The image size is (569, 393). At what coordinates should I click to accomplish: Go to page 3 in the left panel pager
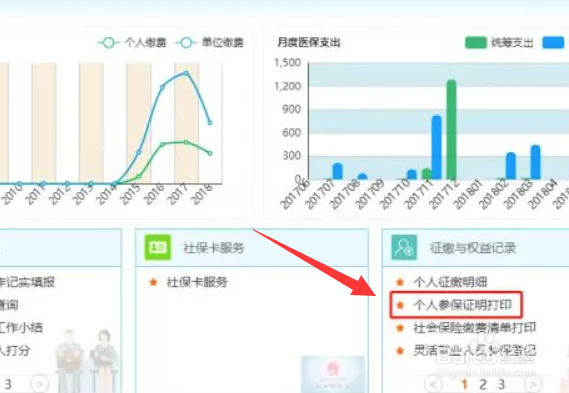point(8,384)
